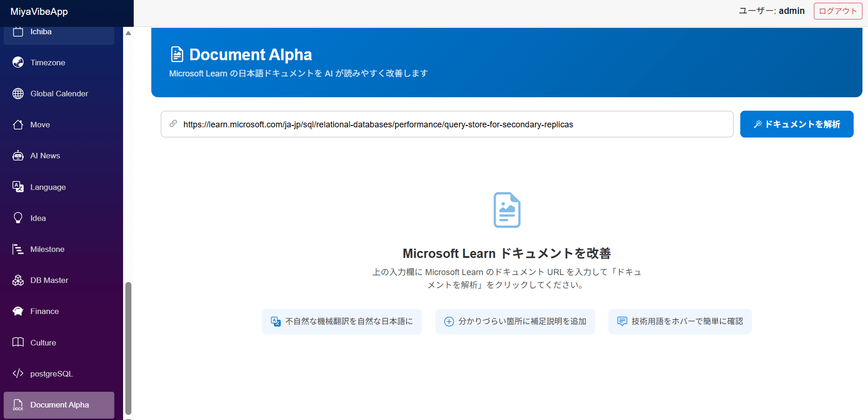Click the link icon in URL field

[174, 124]
